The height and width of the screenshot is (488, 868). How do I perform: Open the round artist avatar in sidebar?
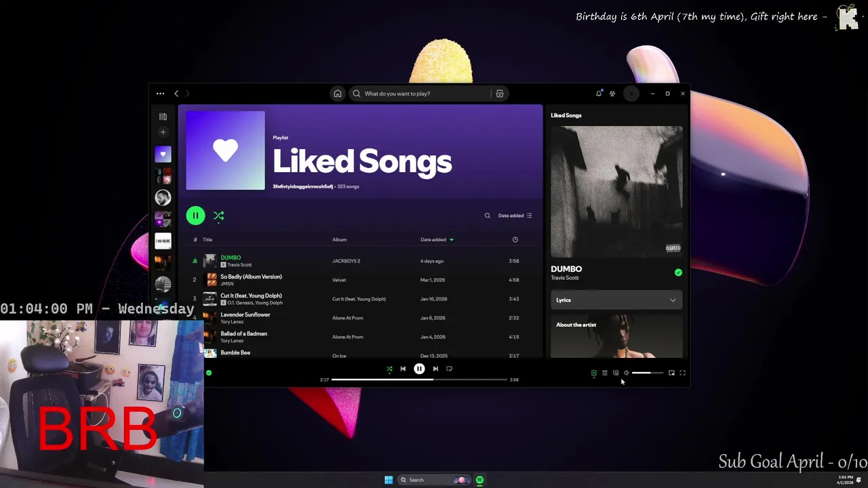(x=163, y=197)
